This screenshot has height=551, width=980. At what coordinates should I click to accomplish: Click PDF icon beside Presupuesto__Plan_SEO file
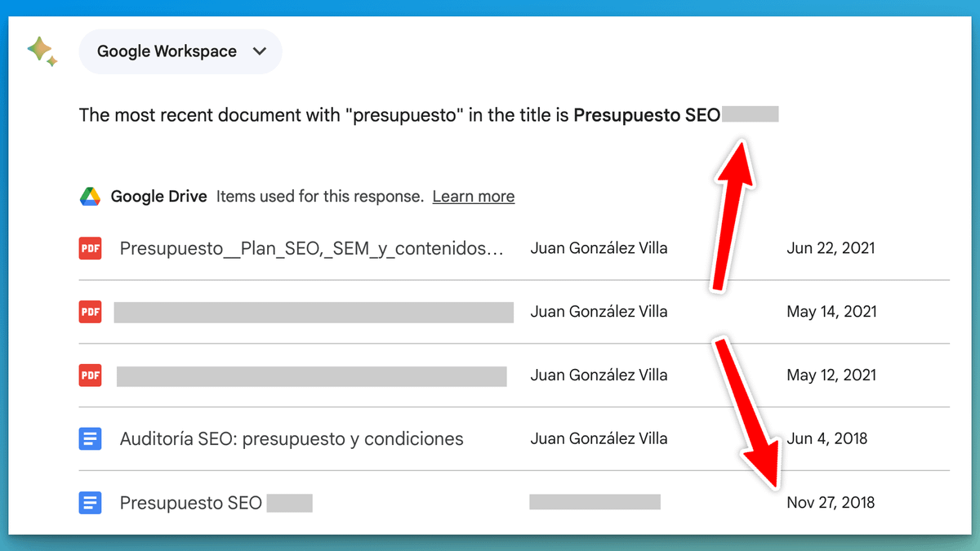tap(90, 248)
